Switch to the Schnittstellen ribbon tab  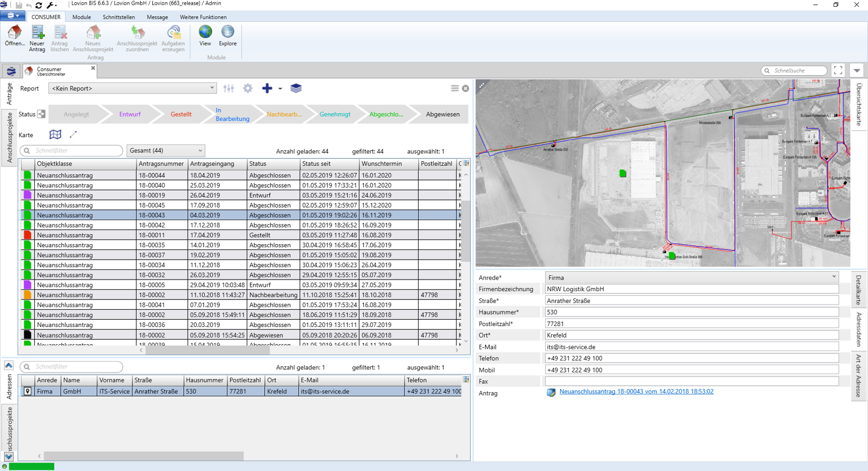118,17
